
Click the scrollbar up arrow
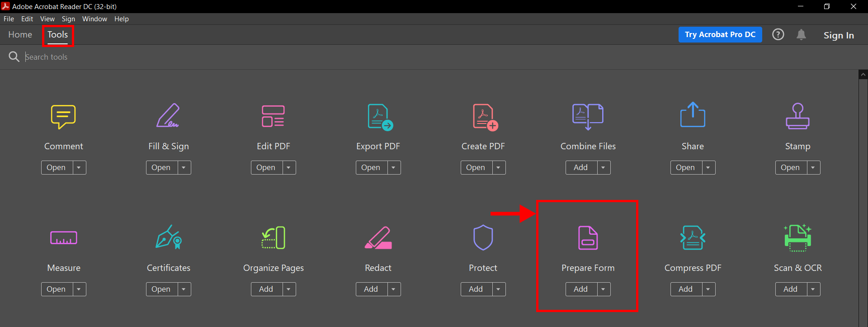pyautogui.click(x=863, y=75)
